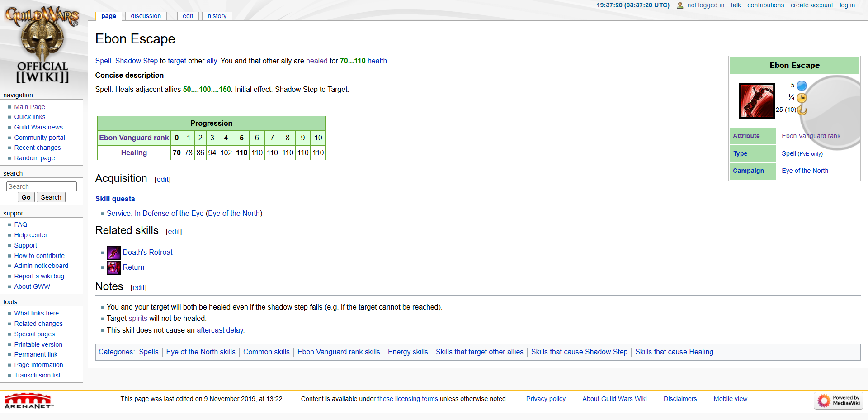This screenshot has height=420, width=868.
Task: Click the Attribute label in infobox
Action: point(746,136)
